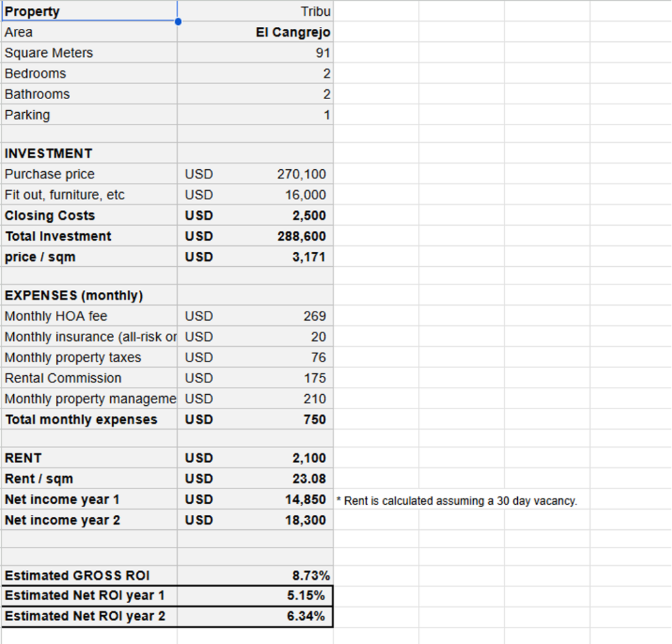Click the 30 day vacancy note

pyautogui.click(x=457, y=500)
